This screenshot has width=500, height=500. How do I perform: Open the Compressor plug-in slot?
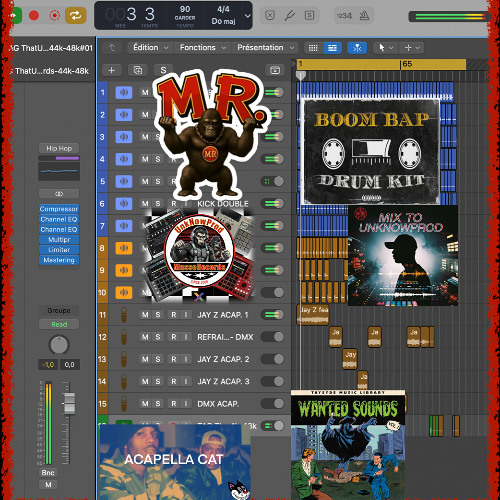coord(59,209)
